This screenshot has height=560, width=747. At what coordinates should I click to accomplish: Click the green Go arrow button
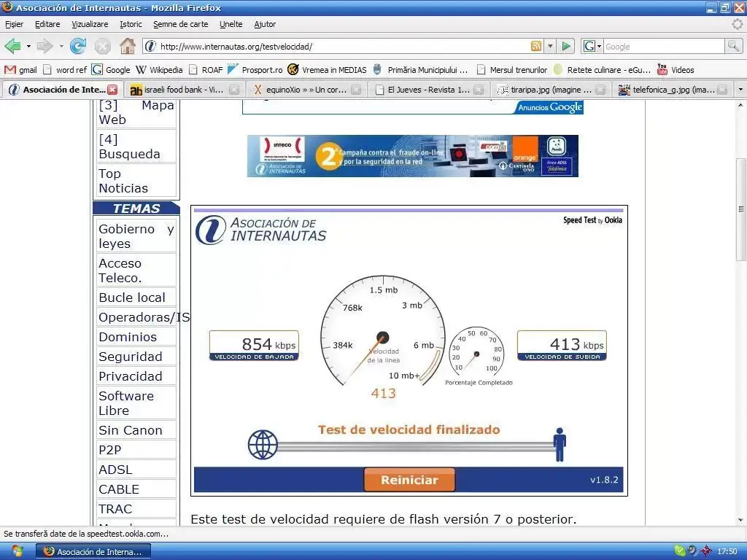(566, 46)
